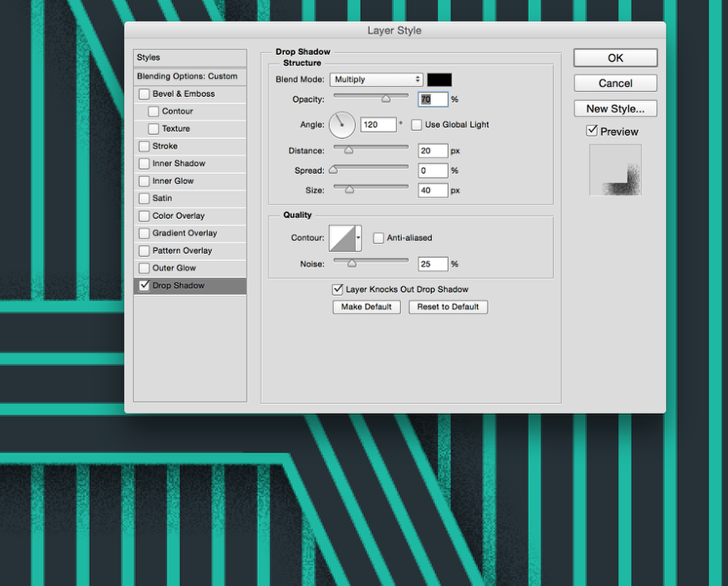Select the Gradient Overlay style item
Image resolution: width=728 pixels, height=586 pixels.
(184, 233)
